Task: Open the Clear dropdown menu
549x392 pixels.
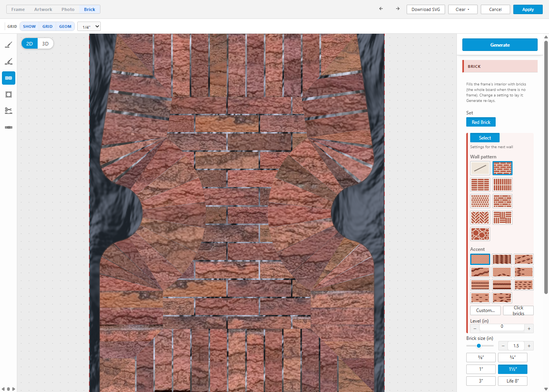Action: click(x=463, y=9)
